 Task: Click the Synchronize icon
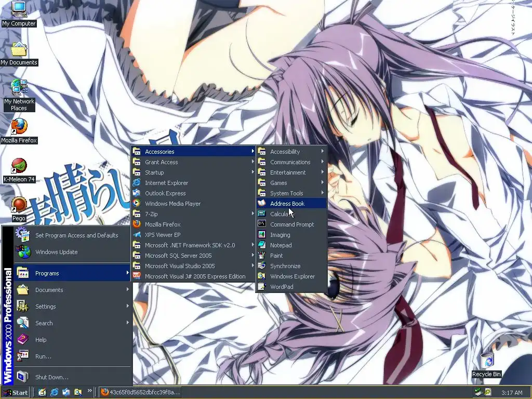(x=262, y=265)
